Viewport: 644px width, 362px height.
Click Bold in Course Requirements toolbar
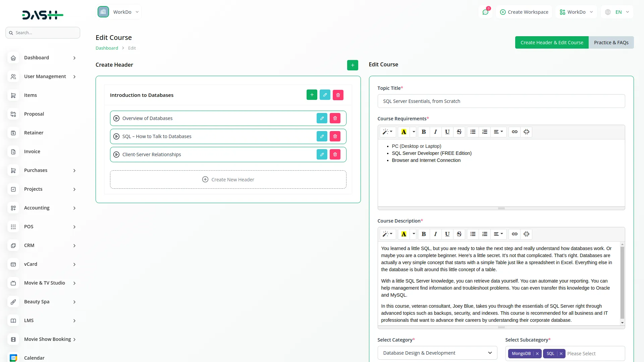coord(424,132)
